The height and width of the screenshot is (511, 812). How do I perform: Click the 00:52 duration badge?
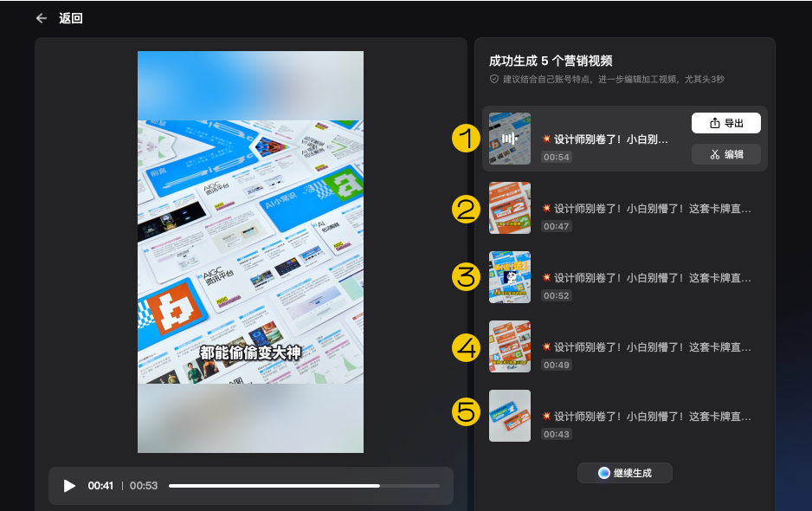click(557, 295)
